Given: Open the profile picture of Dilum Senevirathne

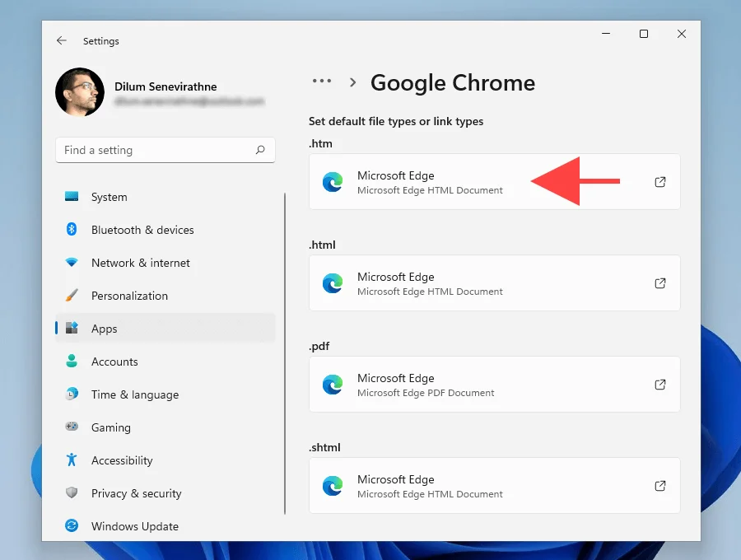Looking at the screenshot, I should pos(80,91).
